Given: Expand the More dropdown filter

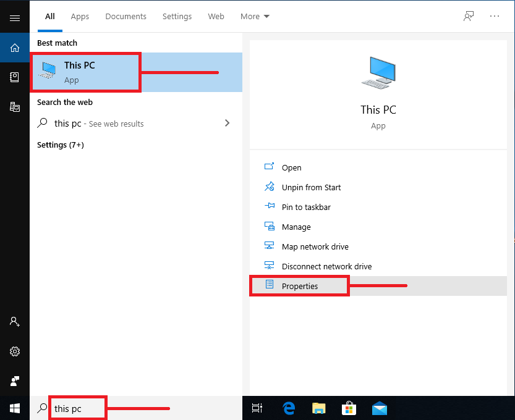Looking at the screenshot, I should (255, 17).
